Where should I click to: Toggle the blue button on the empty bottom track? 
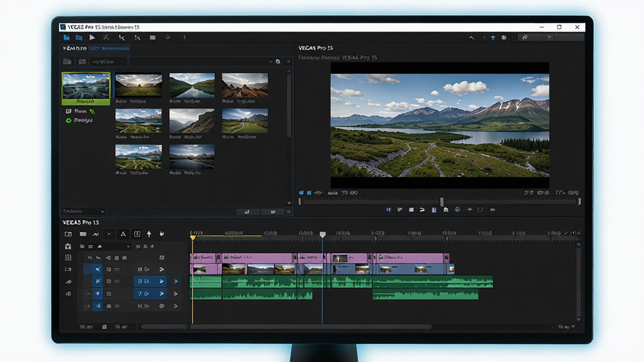click(x=97, y=306)
